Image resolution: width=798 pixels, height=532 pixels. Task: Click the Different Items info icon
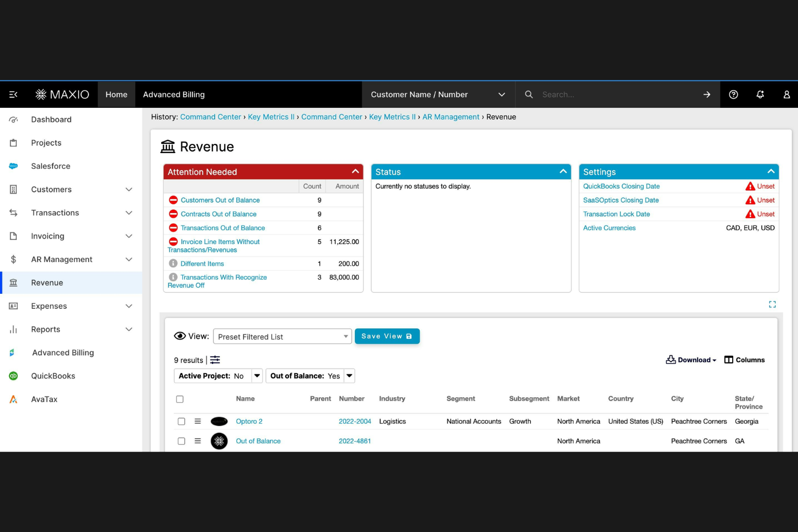click(x=173, y=264)
